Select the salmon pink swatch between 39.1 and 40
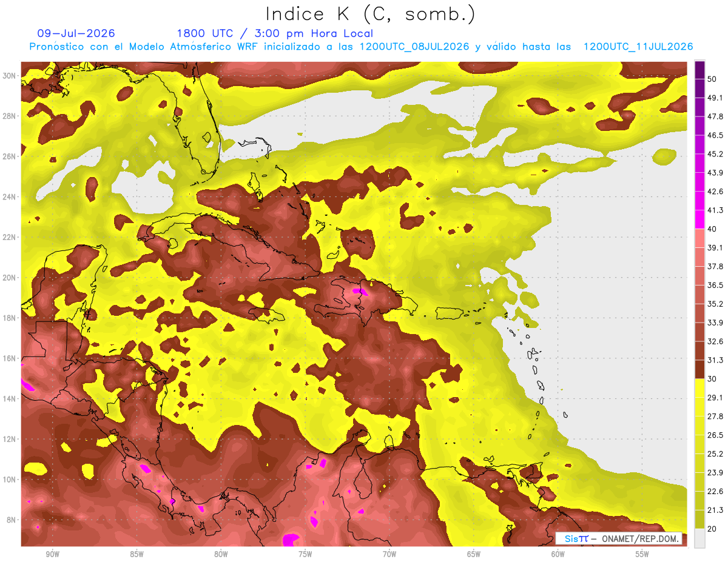728x562 pixels. [699, 238]
